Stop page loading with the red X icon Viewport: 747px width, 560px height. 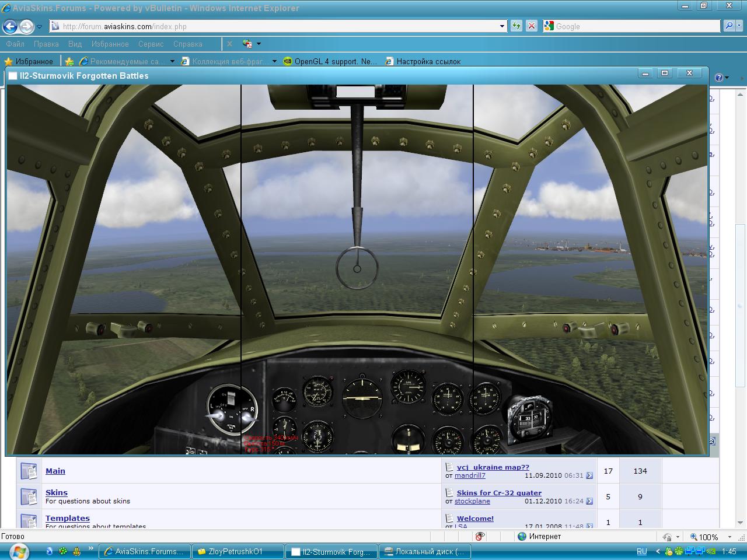pyautogui.click(x=532, y=26)
